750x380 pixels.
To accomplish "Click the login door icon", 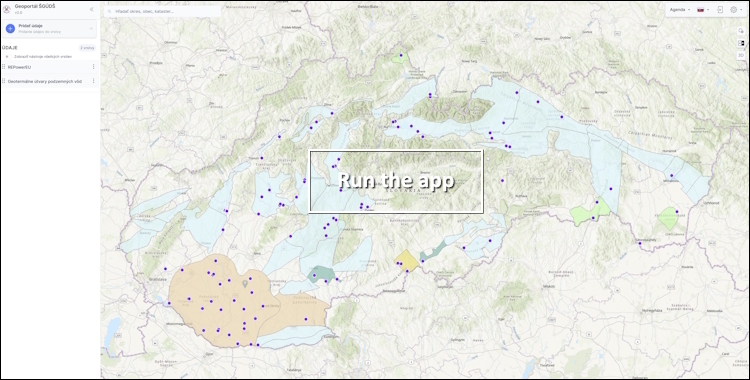I will (x=720, y=10).
